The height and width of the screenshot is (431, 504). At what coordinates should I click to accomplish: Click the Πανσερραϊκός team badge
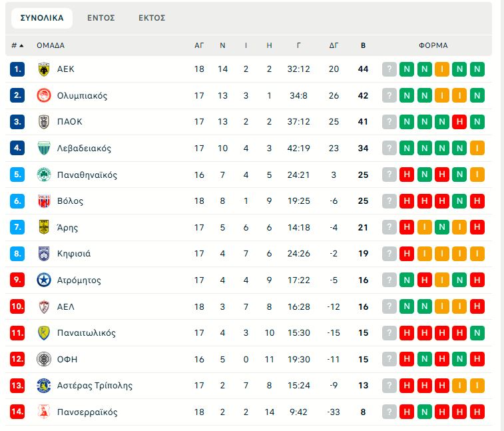pyautogui.click(x=44, y=412)
